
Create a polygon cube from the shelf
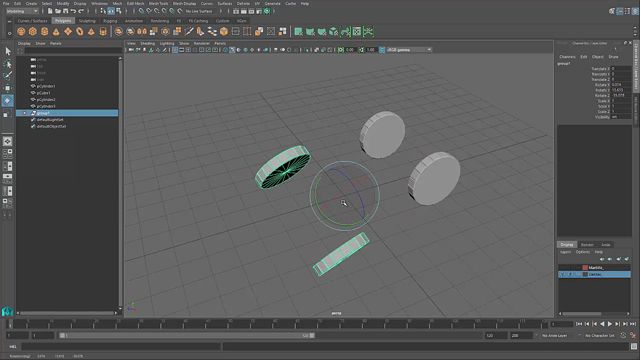(x=33, y=31)
